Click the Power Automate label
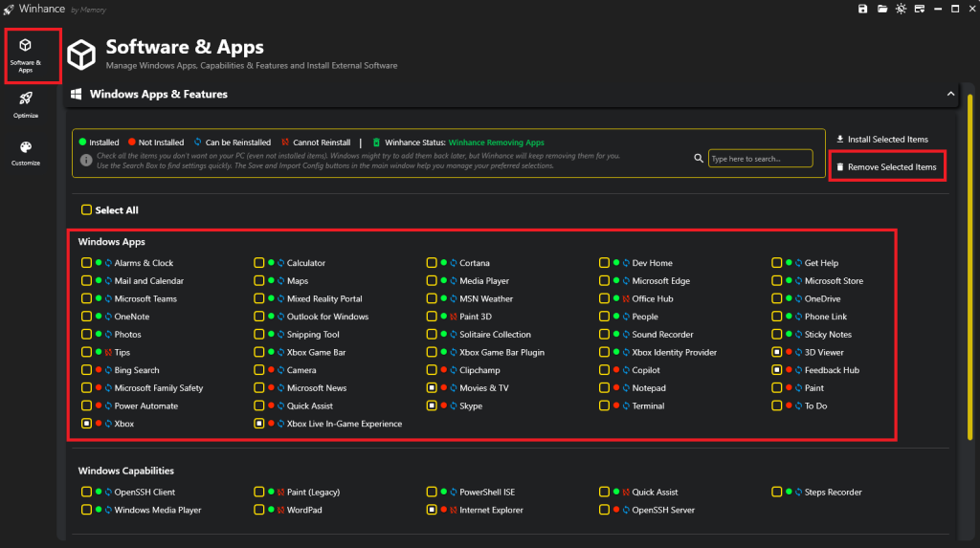The width and height of the screenshot is (980, 548). point(146,406)
